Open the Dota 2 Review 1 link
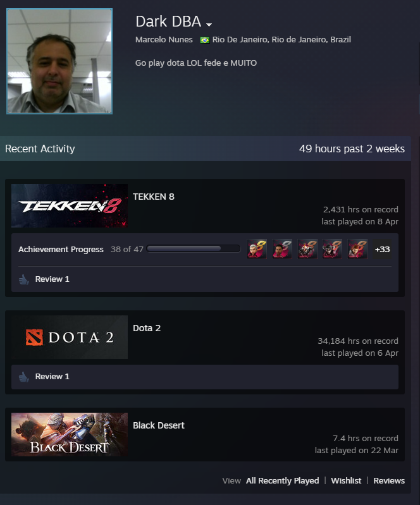Image resolution: width=420 pixels, height=505 pixels. point(52,377)
